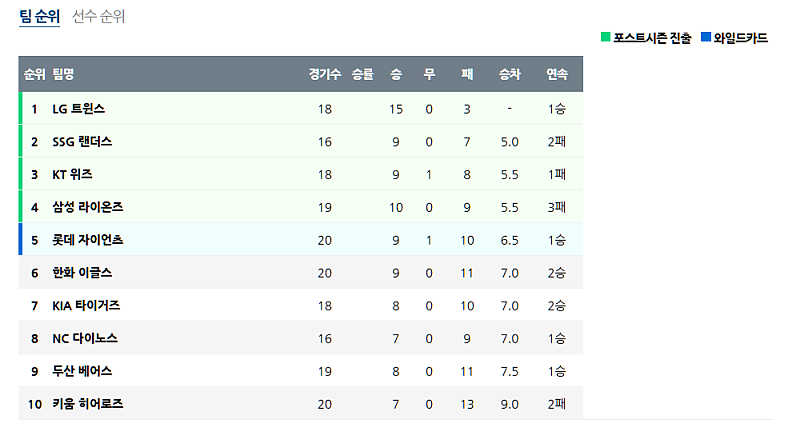Click the green 포스트시즌 진출 legend swatch

[606, 38]
